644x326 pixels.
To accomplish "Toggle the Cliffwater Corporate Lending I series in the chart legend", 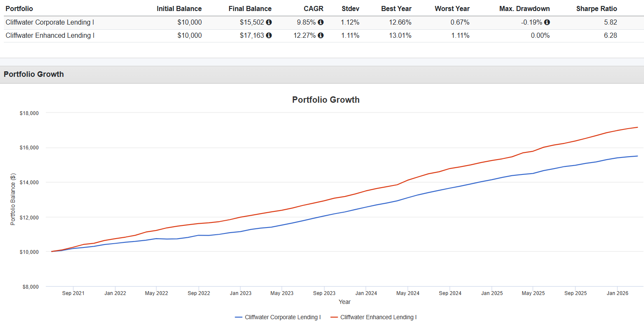I will point(277,317).
